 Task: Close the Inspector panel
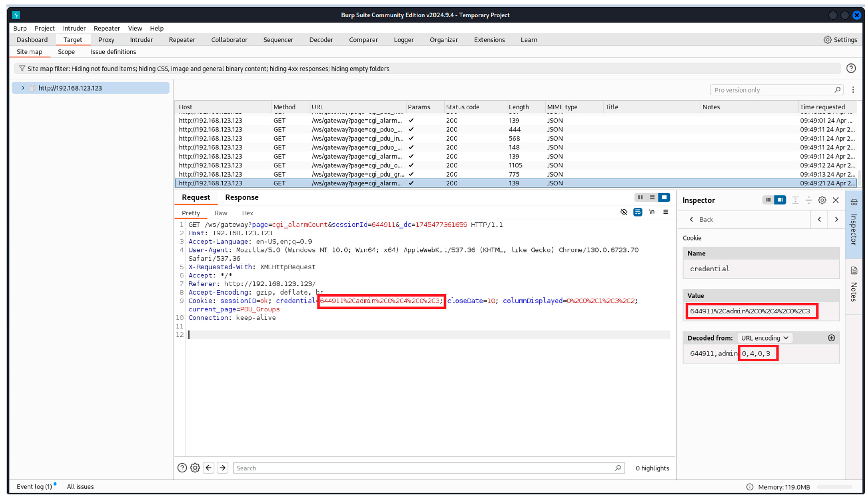pyautogui.click(x=835, y=200)
